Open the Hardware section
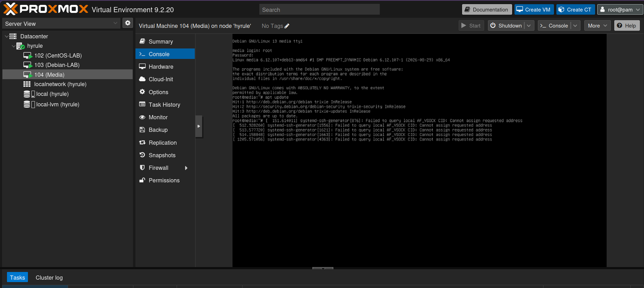The height and width of the screenshot is (288, 644). pyautogui.click(x=165, y=66)
